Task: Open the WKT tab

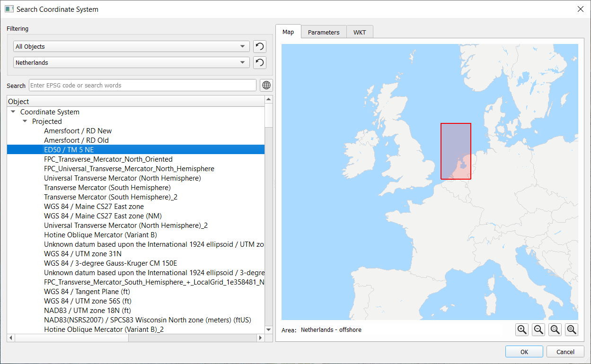Action: click(x=360, y=32)
